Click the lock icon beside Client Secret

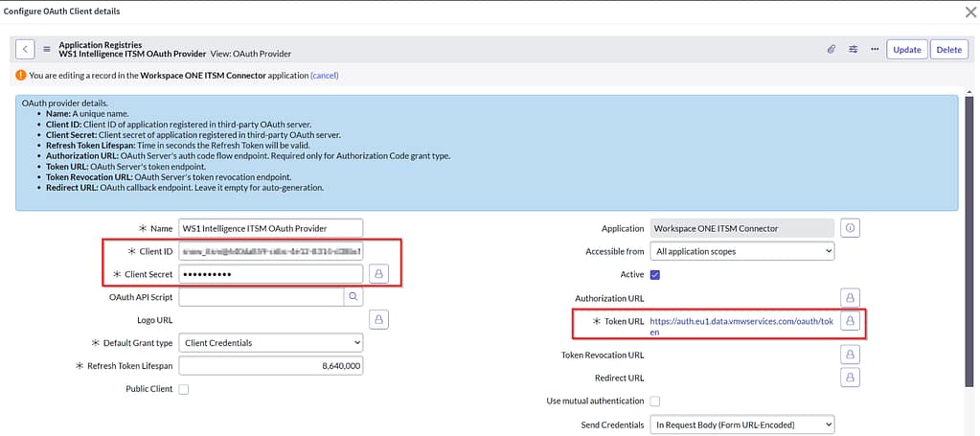[378, 274]
